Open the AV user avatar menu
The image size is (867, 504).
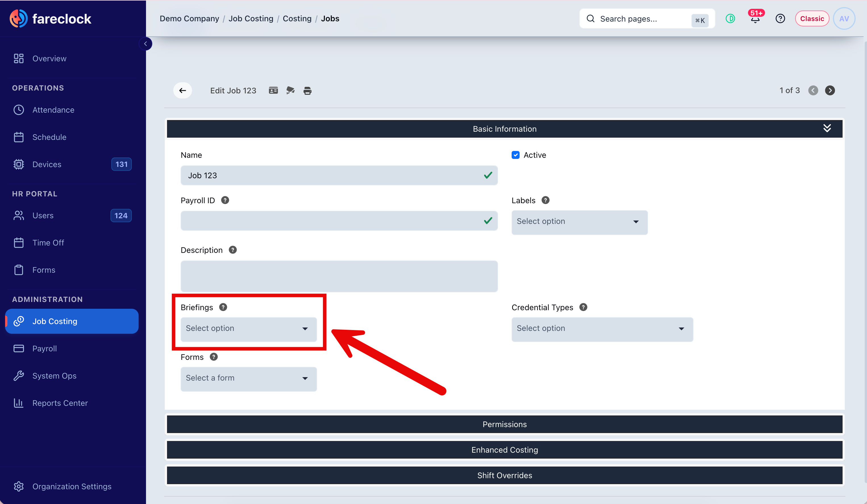pos(844,18)
